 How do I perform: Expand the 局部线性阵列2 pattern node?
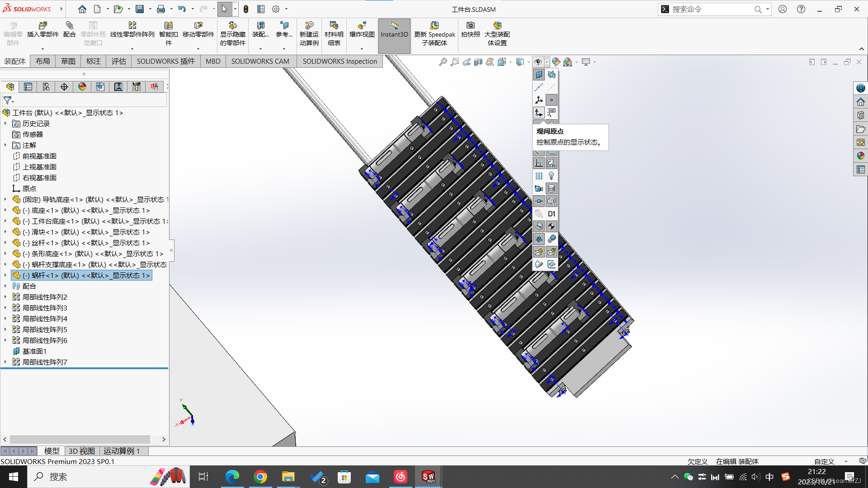(5, 297)
